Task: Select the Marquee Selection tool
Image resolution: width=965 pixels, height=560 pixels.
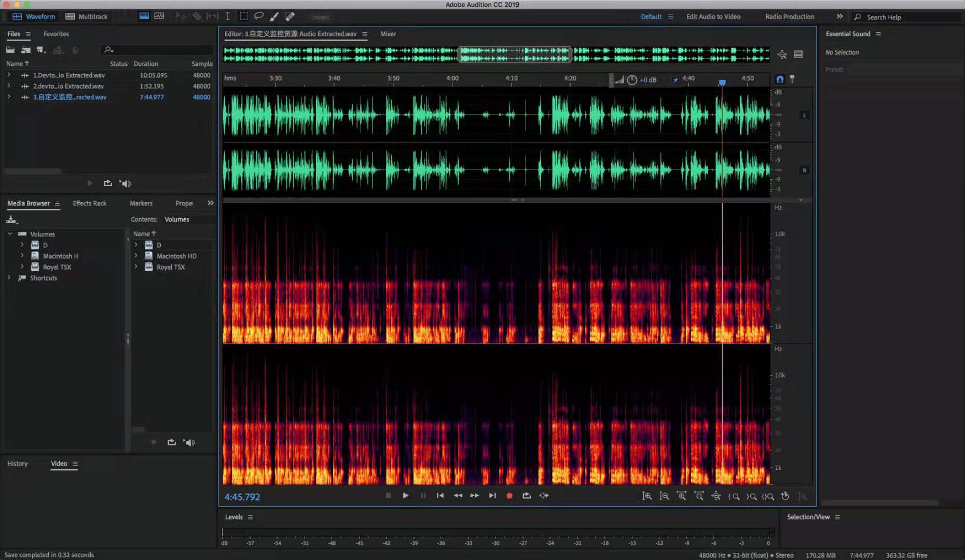Action: tap(243, 16)
